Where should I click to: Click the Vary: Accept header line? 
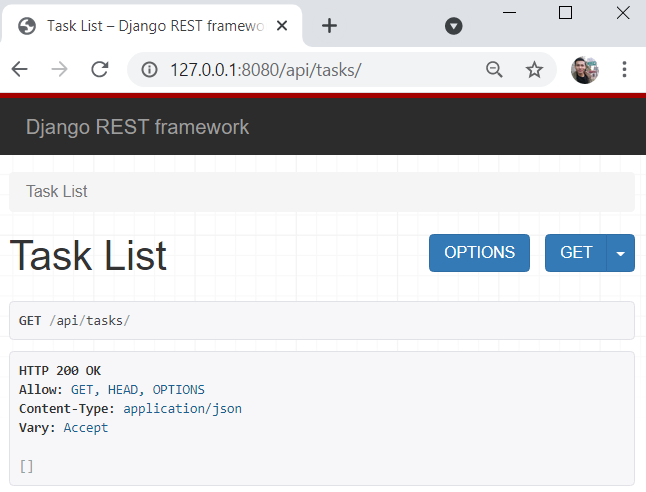pos(63,427)
